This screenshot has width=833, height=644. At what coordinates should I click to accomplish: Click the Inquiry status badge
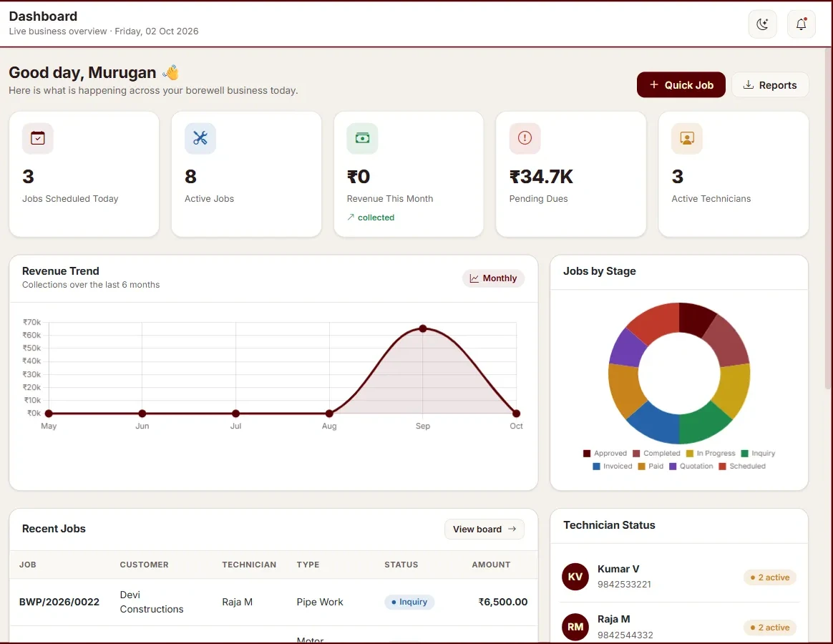click(409, 602)
